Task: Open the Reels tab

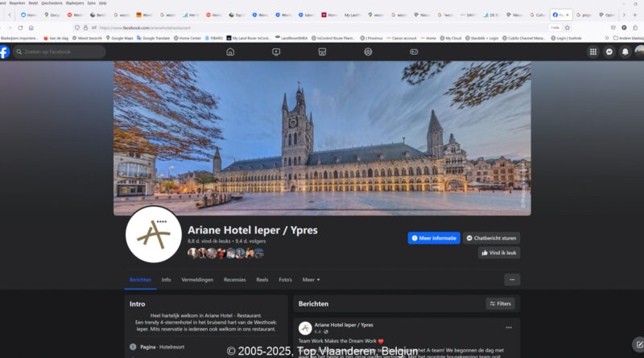Action: [262, 280]
